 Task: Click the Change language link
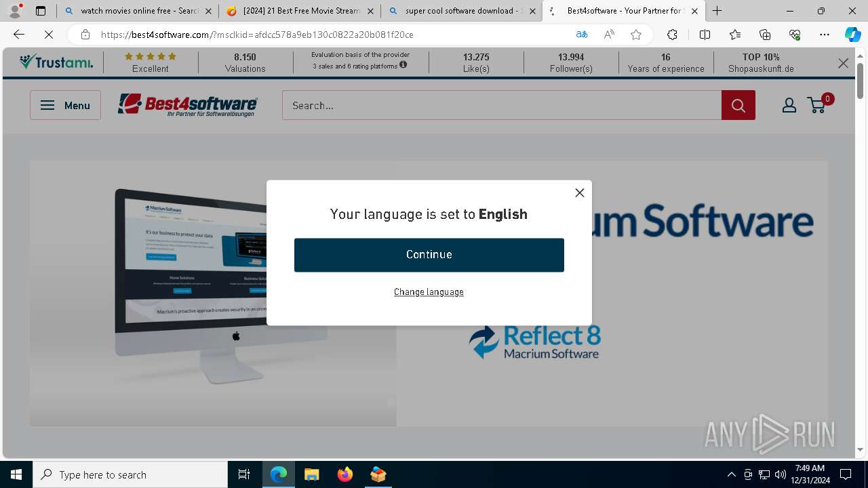429,292
